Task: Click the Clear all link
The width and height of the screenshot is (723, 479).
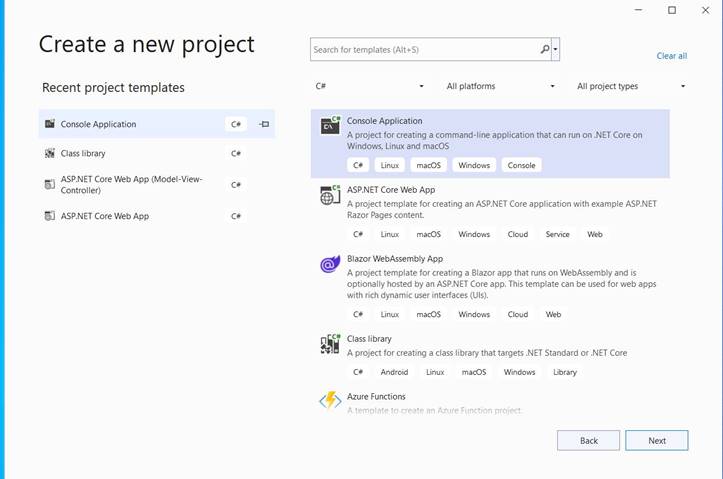Action: coord(671,56)
